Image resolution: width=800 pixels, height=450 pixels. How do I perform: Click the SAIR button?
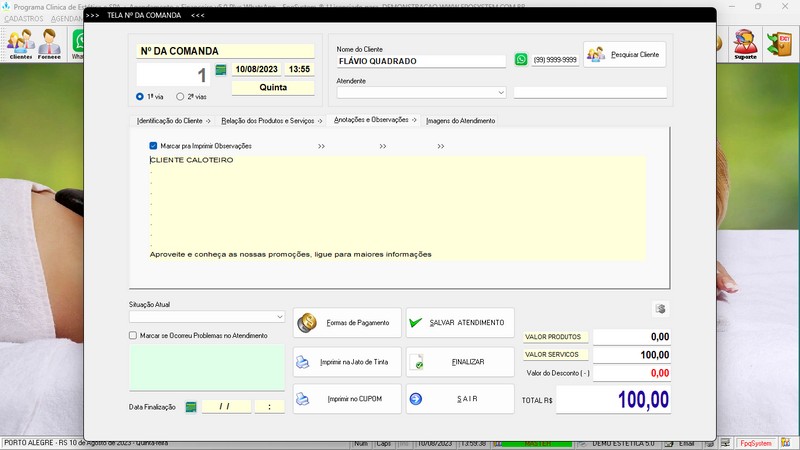click(x=460, y=398)
